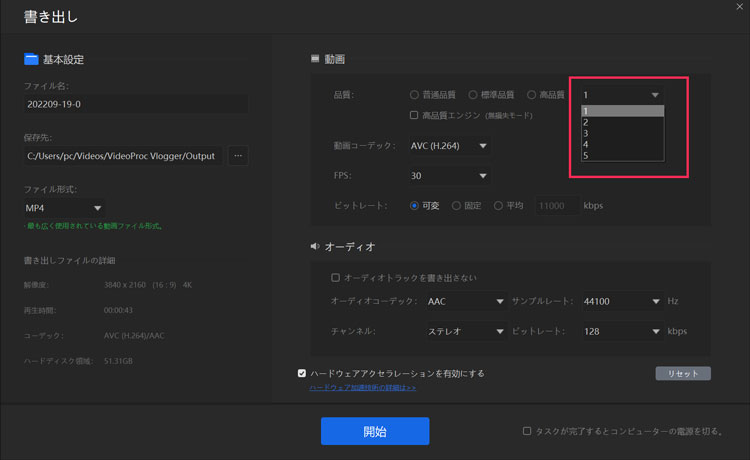Choose option 1 in the quality list
Image resolution: width=750 pixels, height=460 pixels.
click(x=622, y=111)
